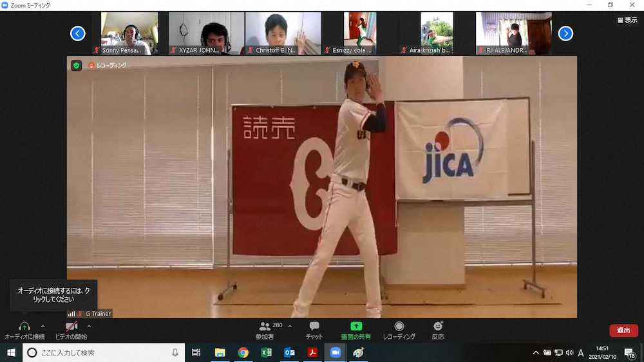Show previous participants with left arrow
The height and width of the screenshot is (362, 644).
(x=78, y=33)
